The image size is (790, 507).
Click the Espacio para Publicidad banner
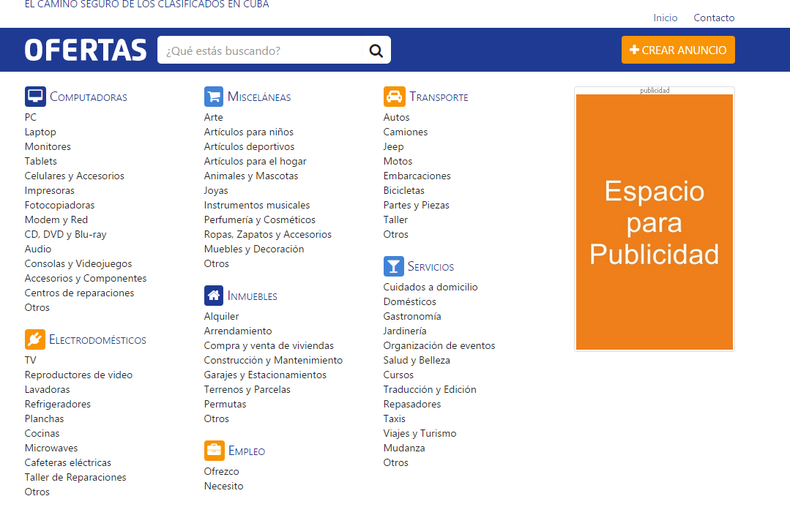click(x=654, y=221)
